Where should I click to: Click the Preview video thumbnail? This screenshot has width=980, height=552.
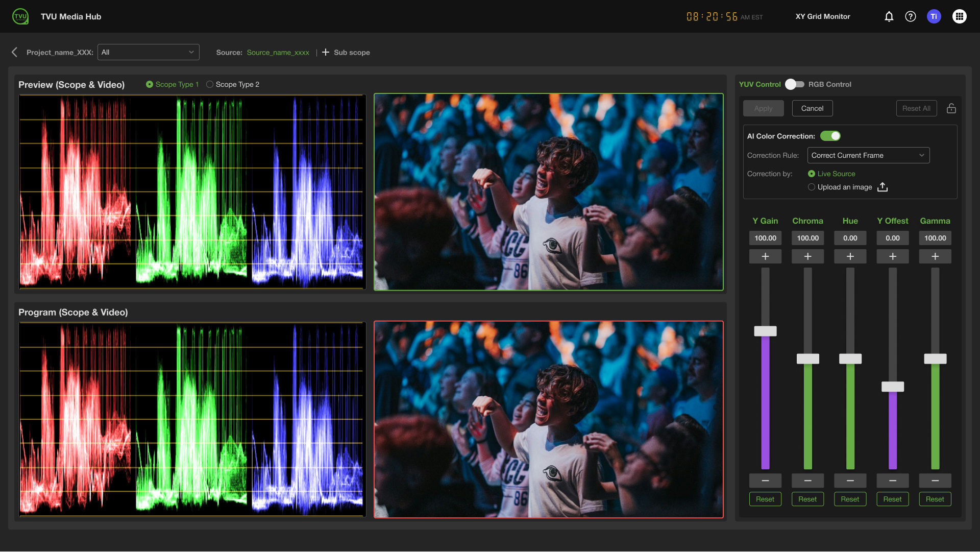click(x=549, y=192)
